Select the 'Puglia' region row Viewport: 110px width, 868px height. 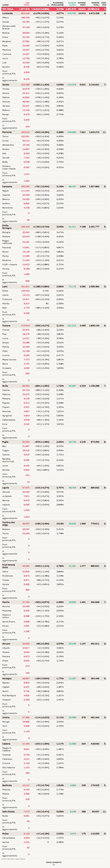point(54,442)
